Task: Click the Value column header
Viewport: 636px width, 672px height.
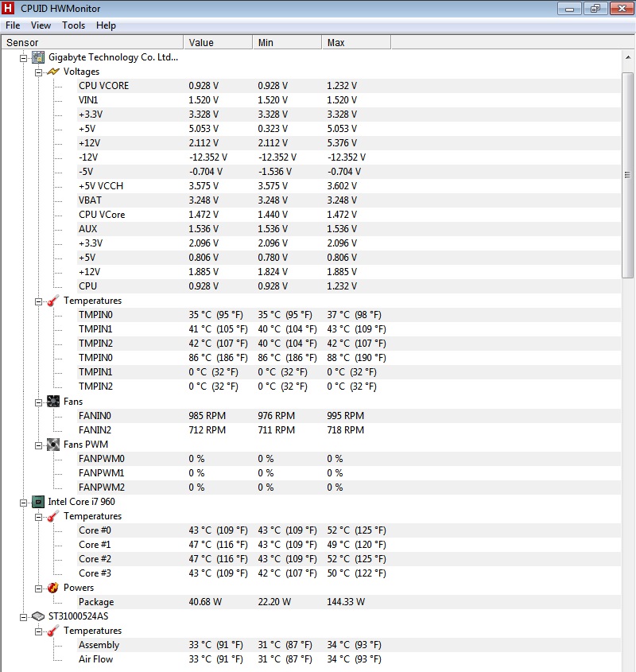Action: pyautogui.click(x=218, y=42)
